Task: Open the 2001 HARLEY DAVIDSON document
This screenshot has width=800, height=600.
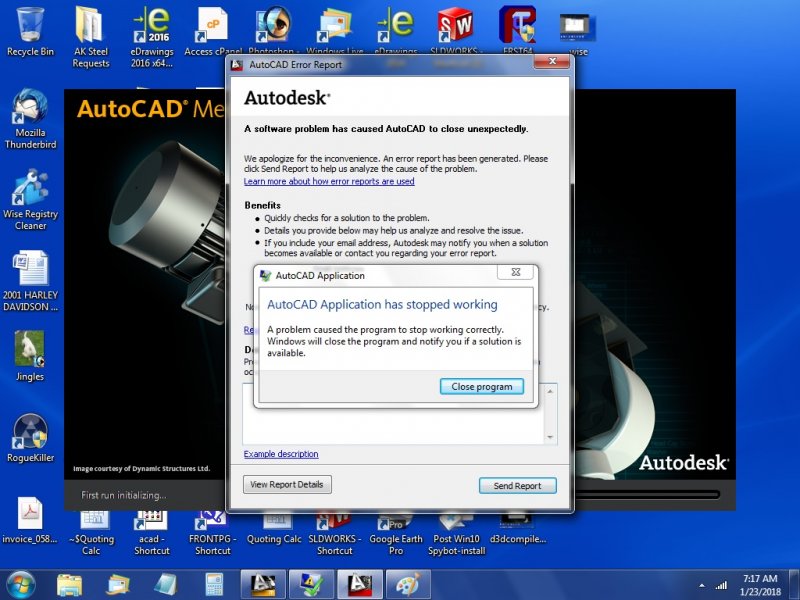Action: click(30, 281)
